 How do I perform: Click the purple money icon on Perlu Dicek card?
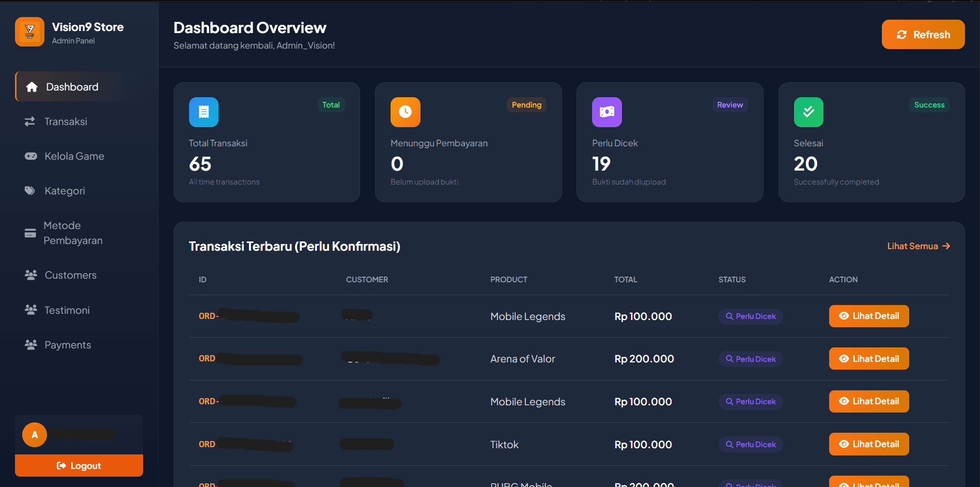(x=607, y=112)
